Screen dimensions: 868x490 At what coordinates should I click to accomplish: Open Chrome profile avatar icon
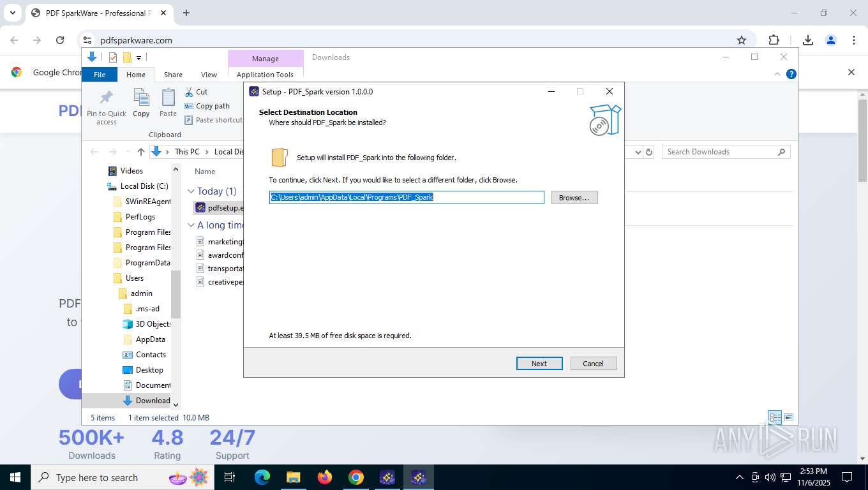(831, 40)
